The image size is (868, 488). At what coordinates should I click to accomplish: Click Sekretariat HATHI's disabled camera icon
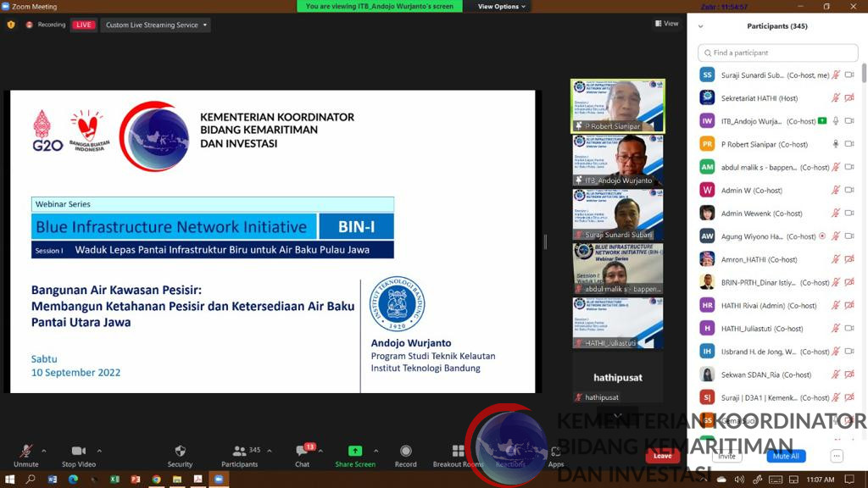tap(849, 98)
